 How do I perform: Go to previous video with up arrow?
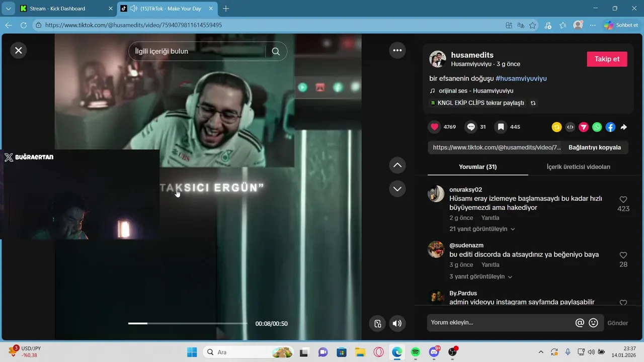pyautogui.click(x=397, y=165)
